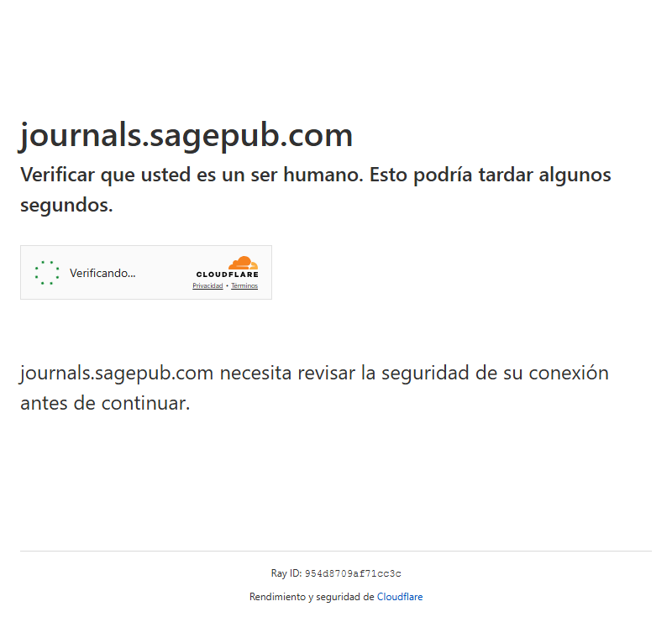Image resolution: width=672 pixels, height=617 pixels.
Task: Follow the blue Cloudflare footer link
Action: tap(400, 597)
